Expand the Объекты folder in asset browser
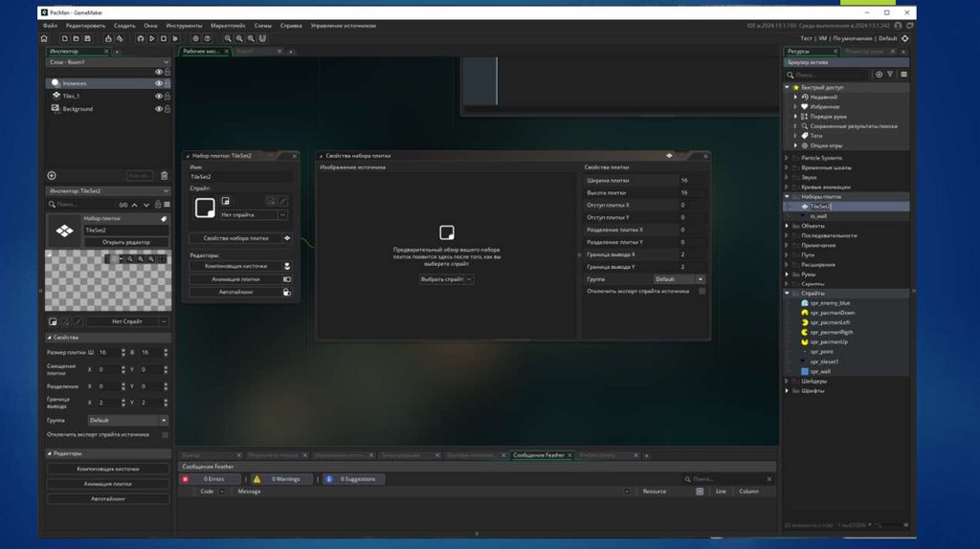The height and width of the screenshot is (549, 980). click(787, 226)
